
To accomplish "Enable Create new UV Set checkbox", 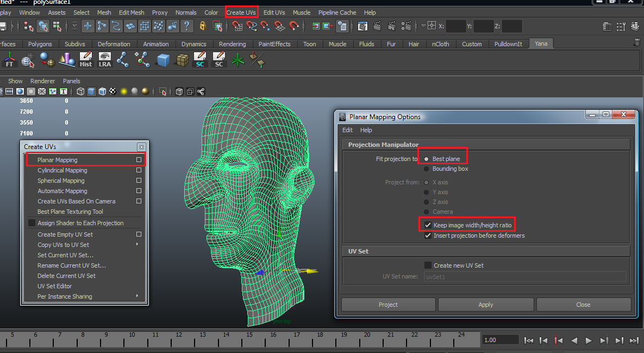I will pyautogui.click(x=428, y=265).
